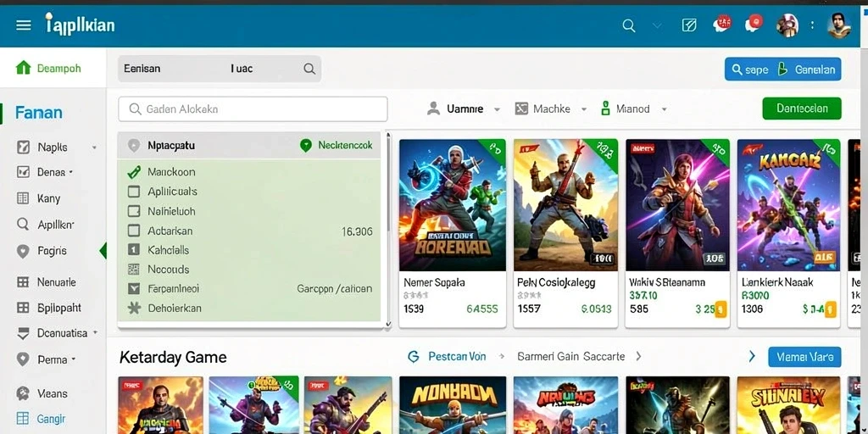Click the three-dot menu in header
The image size is (868, 434).
coord(812,25)
